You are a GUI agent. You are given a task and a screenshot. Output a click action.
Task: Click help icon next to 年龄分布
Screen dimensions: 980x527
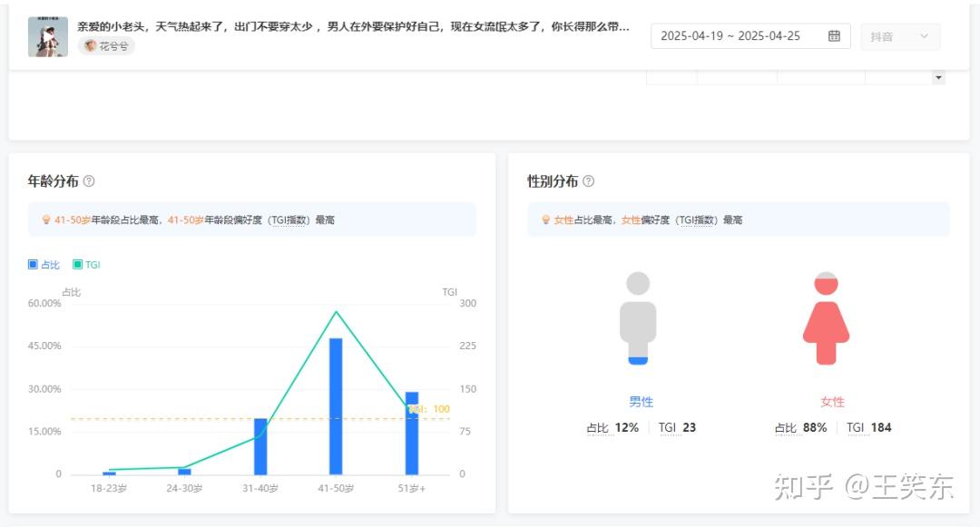coord(89,181)
